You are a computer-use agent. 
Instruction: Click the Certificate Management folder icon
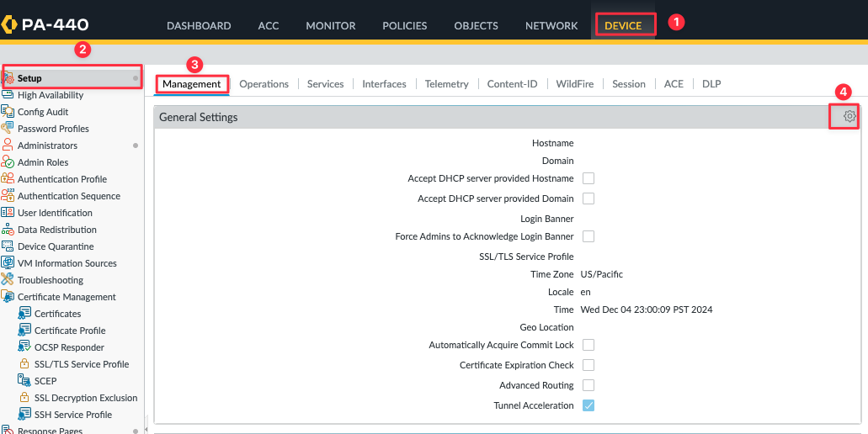8,297
